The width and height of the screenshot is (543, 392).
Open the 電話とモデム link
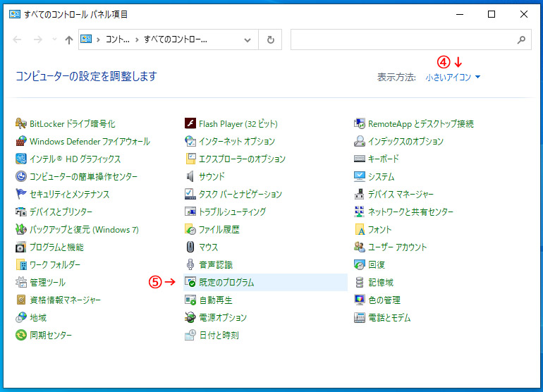[x=389, y=317]
